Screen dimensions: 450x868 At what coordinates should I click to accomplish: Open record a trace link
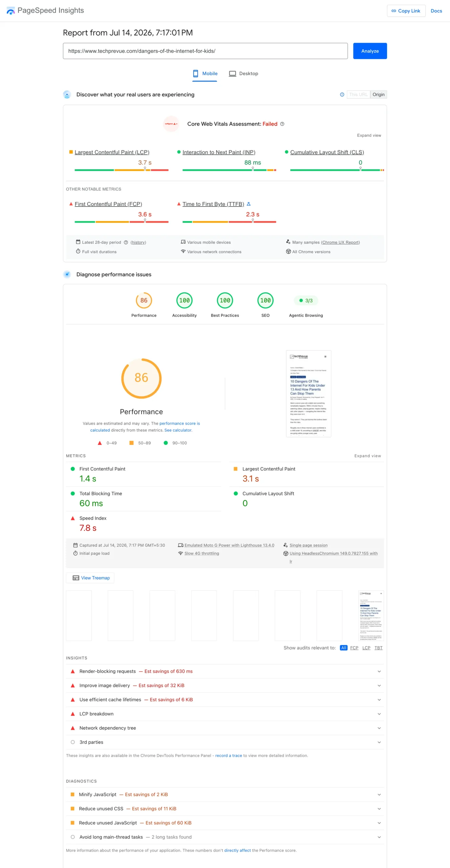[x=229, y=756]
